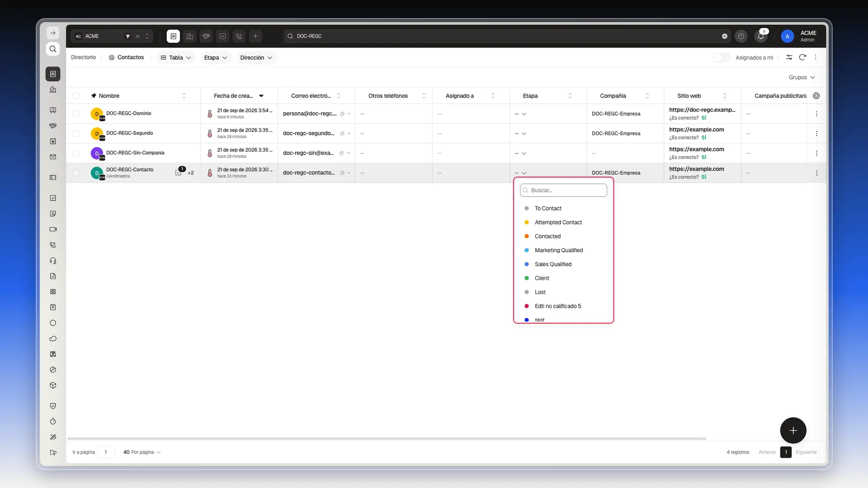Click the refresh icon in toolbar

tap(802, 57)
